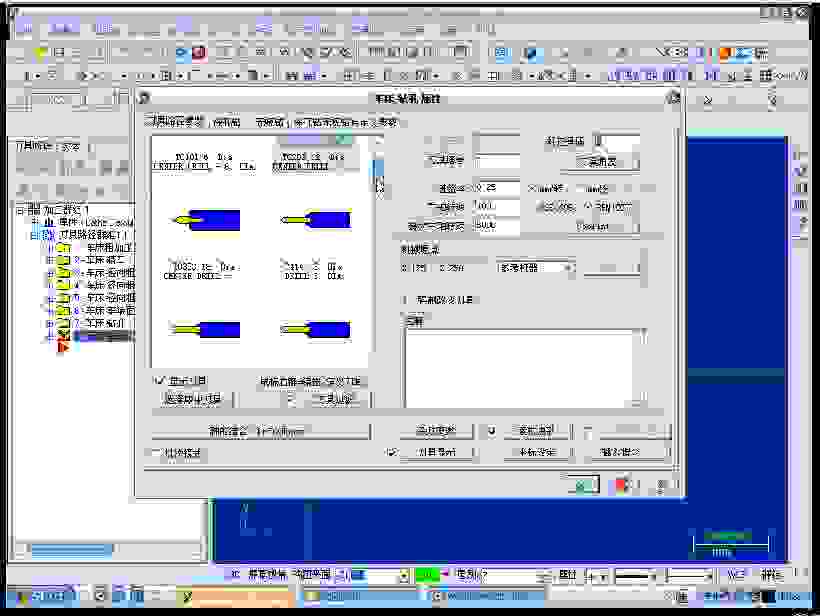
Task: Click the 刀具显示 button
Action: click(436, 452)
